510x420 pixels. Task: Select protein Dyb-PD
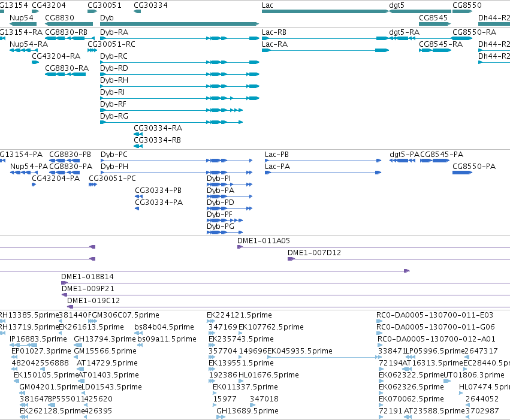221,203
